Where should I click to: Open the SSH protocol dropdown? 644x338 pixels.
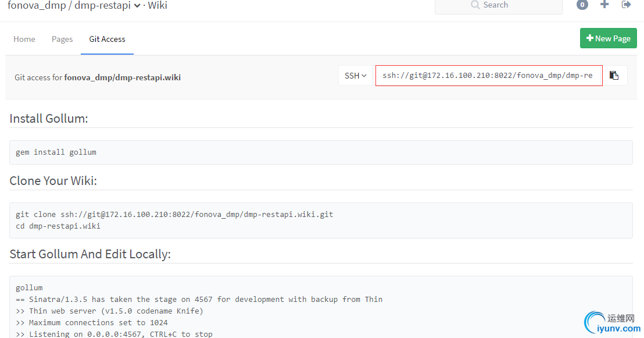point(356,76)
